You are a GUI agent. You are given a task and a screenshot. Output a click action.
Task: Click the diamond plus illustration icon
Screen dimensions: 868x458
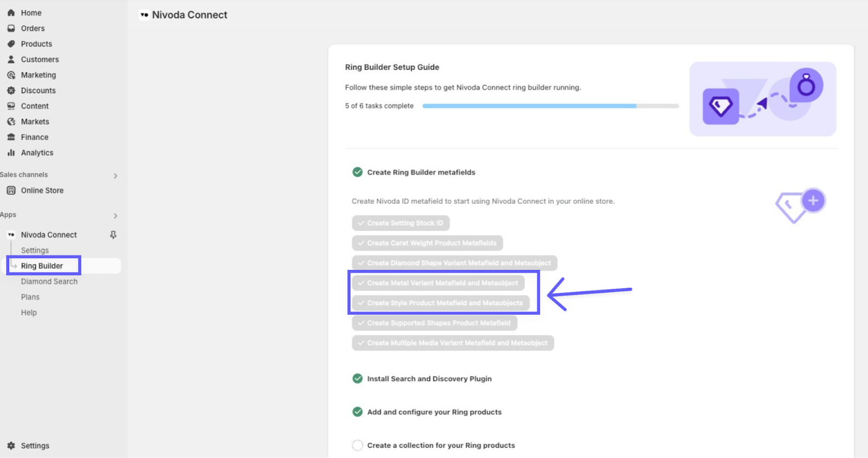point(800,205)
